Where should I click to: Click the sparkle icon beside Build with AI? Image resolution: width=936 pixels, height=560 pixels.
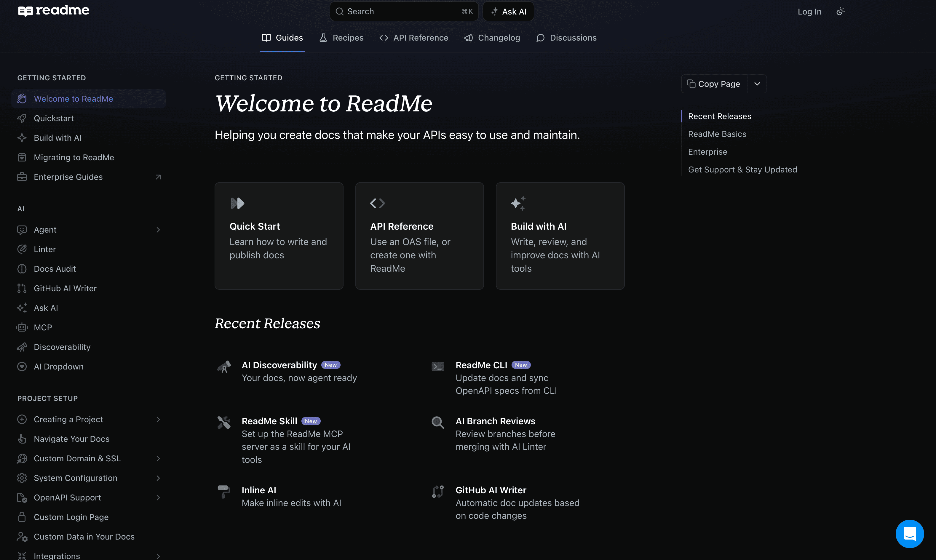click(22, 138)
